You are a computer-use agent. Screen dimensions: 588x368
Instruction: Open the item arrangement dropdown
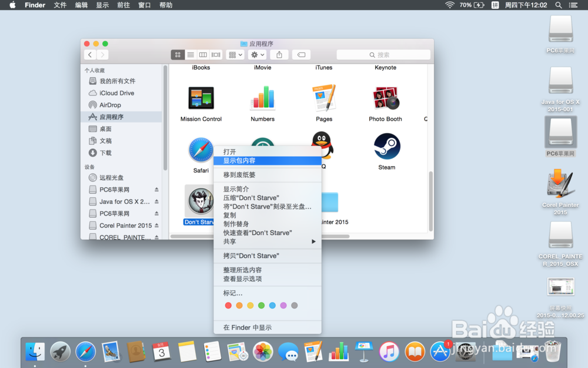tap(235, 55)
